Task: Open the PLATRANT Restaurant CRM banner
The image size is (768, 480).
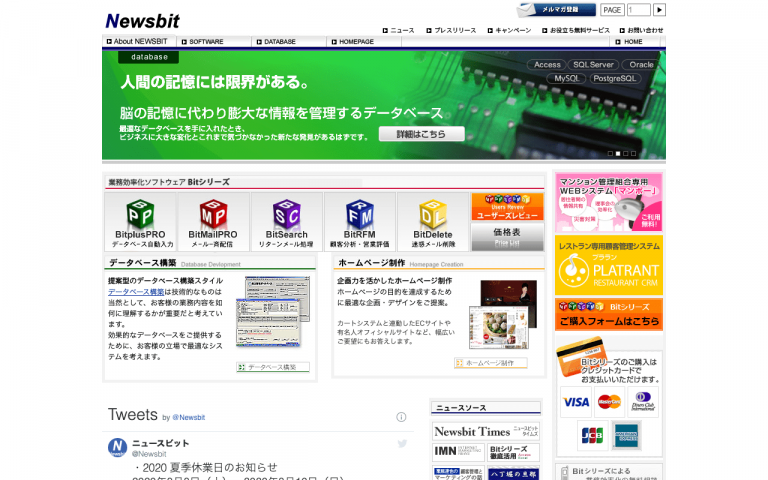Action: 609,265
